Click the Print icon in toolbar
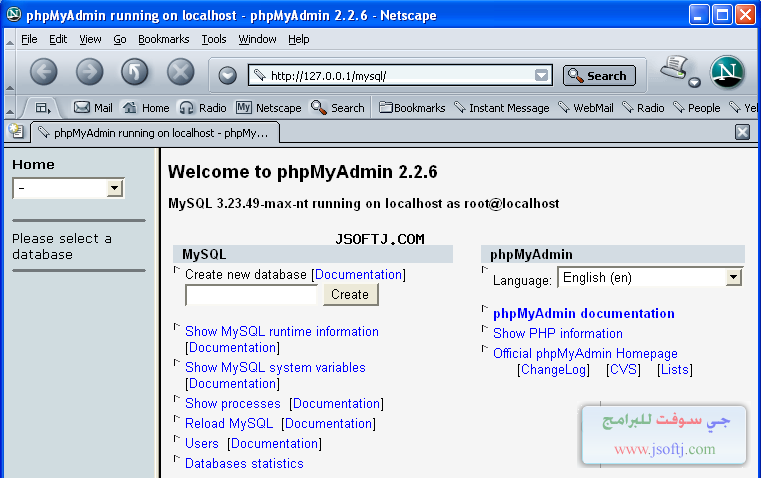 pos(674,67)
